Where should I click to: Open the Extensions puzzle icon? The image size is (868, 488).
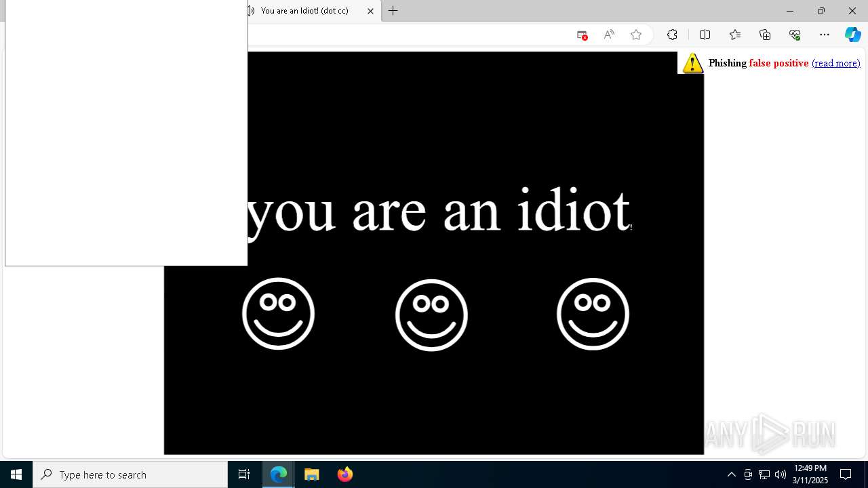(672, 35)
